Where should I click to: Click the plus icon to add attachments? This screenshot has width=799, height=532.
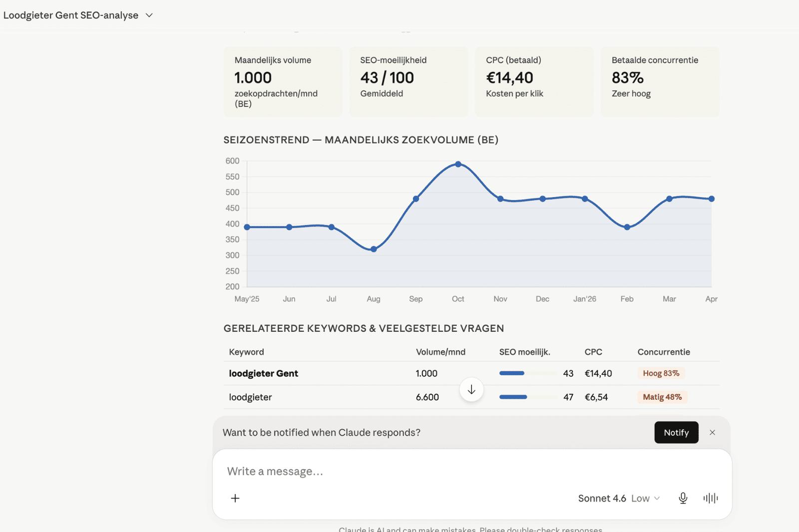[x=235, y=498]
